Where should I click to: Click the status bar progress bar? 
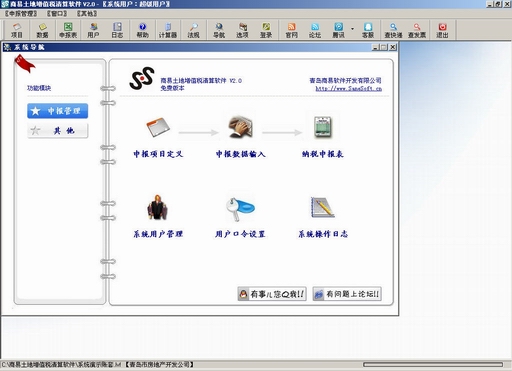tap(433, 365)
